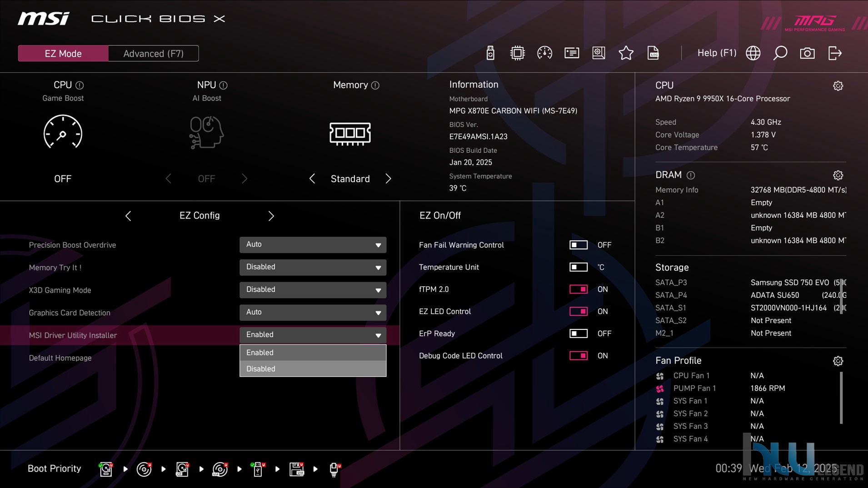The width and height of the screenshot is (868, 488).
Task: Change language with the globe icon
Action: 753,53
